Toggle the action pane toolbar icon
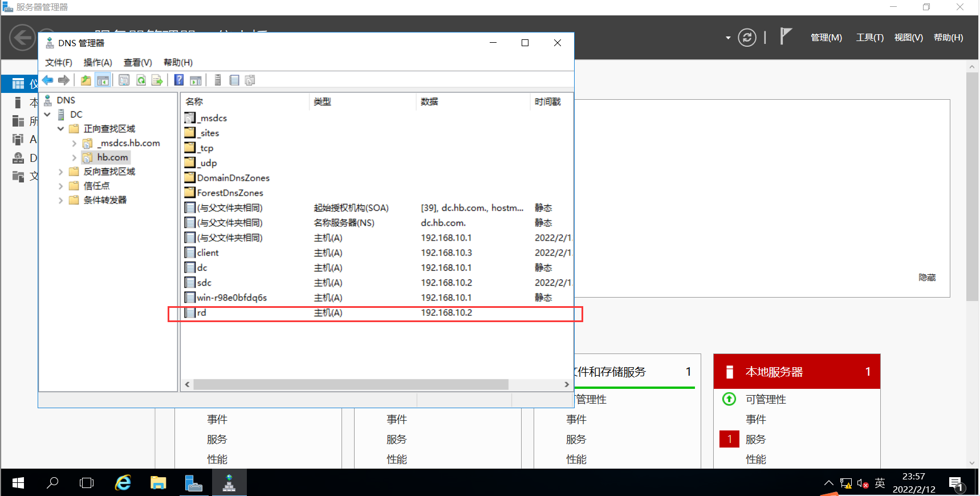This screenshot has width=980, height=496. click(196, 80)
